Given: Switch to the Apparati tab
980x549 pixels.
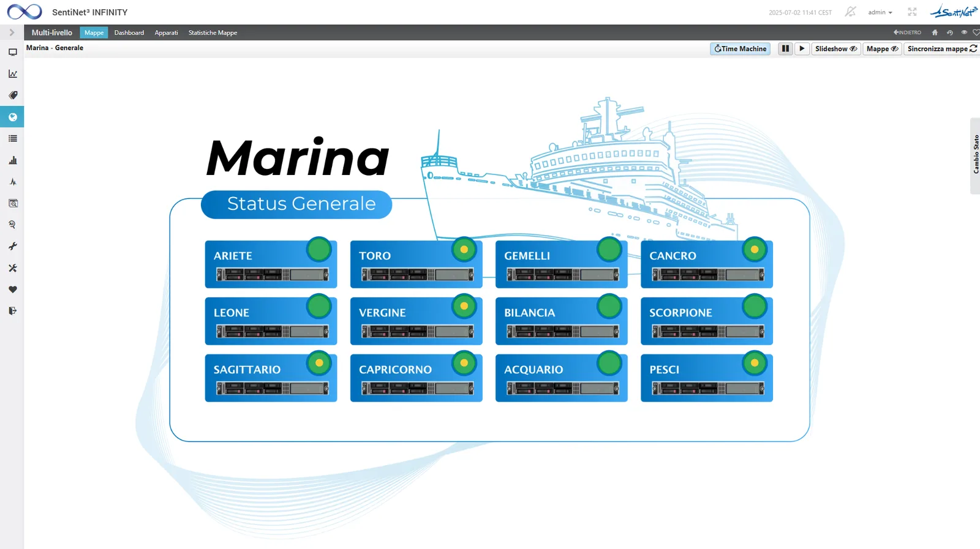Looking at the screenshot, I should (x=166, y=32).
